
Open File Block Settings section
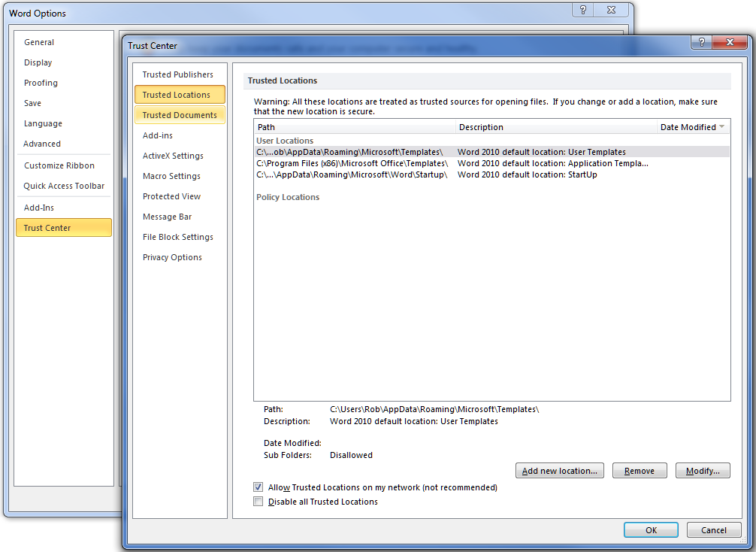coord(178,237)
